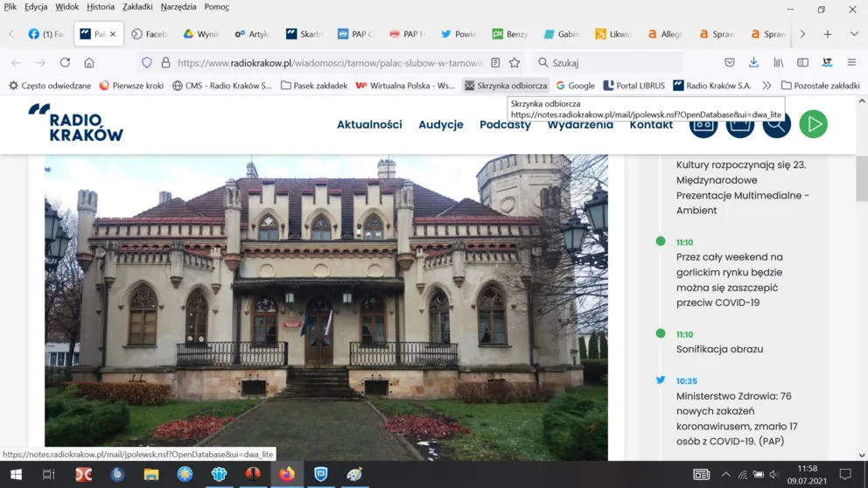Switch to the Facebook (1) tab
Screen dimensions: 868x488
point(46,34)
